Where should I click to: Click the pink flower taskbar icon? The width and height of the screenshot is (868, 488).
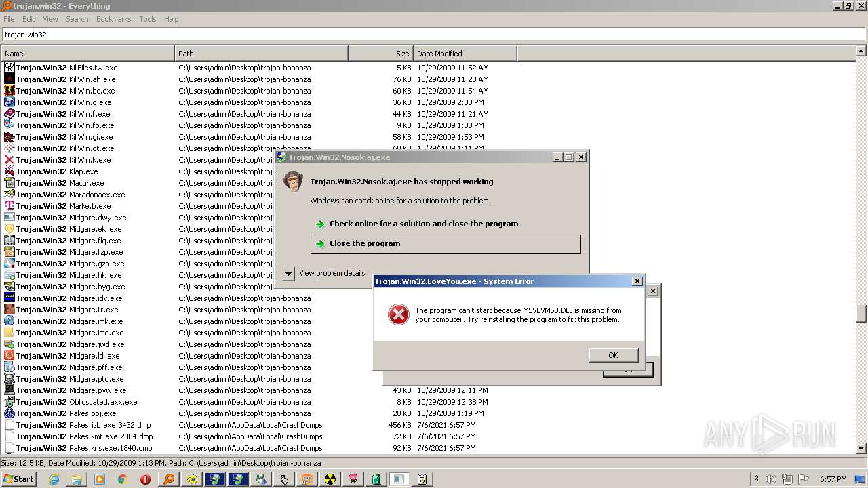click(353, 479)
